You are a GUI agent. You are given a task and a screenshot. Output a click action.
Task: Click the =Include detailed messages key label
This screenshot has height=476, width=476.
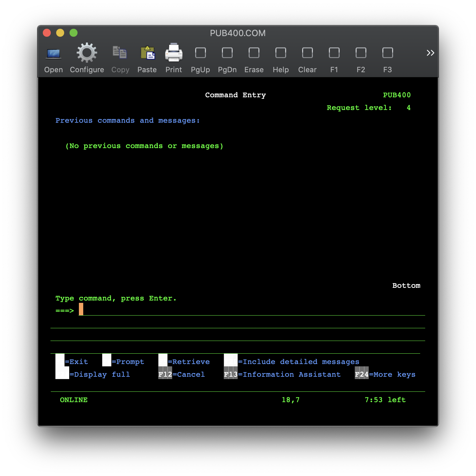click(x=299, y=362)
